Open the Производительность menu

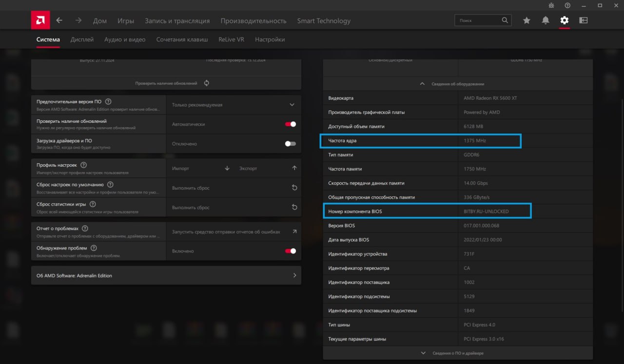253,21
